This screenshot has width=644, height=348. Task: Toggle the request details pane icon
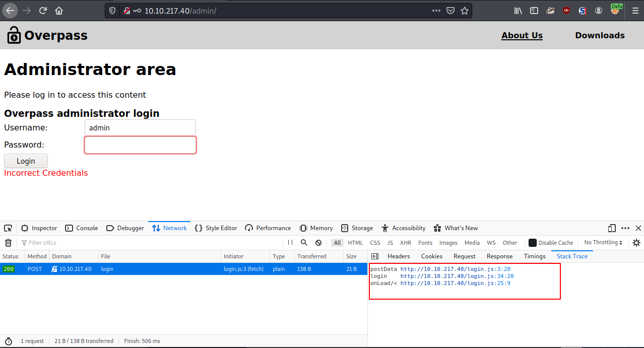(x=374, y=256)
